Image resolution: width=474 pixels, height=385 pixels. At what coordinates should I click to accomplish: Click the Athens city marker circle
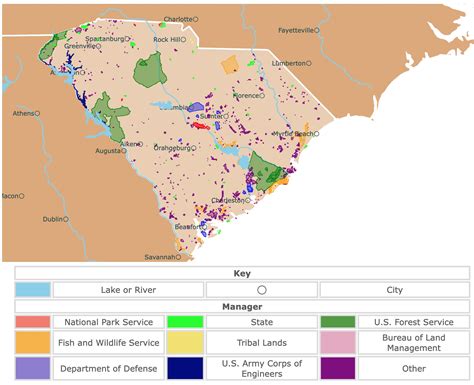pyautogui.click(x=37, y=113)
